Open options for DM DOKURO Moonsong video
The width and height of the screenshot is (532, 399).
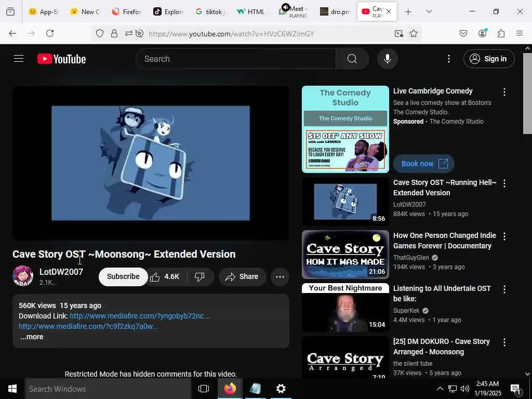504,342
